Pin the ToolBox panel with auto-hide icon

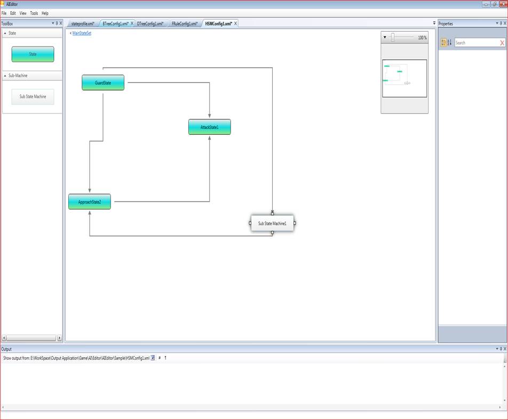point(57,23)
